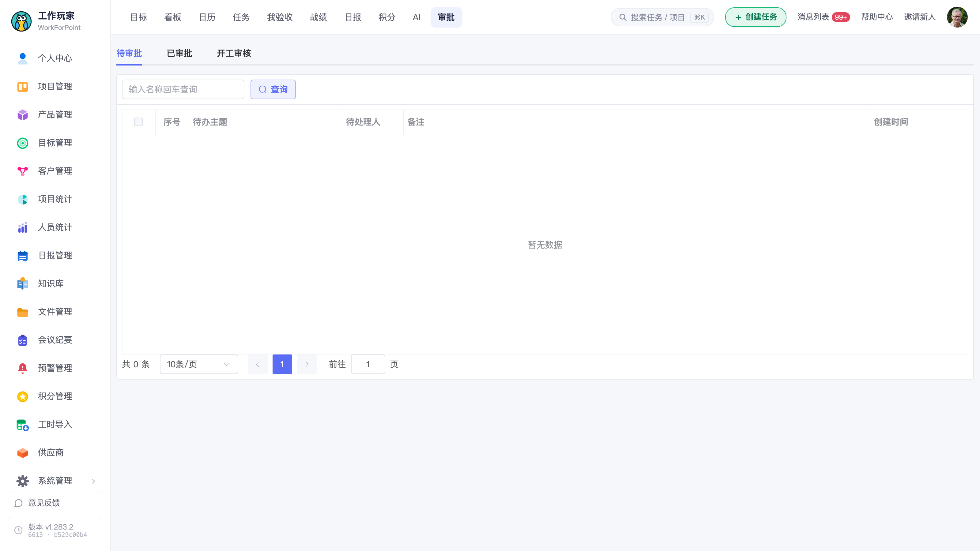980x551 pixels.
Task: Click the 项目统计 pie chart icon
Action: (x=22, y=199)
